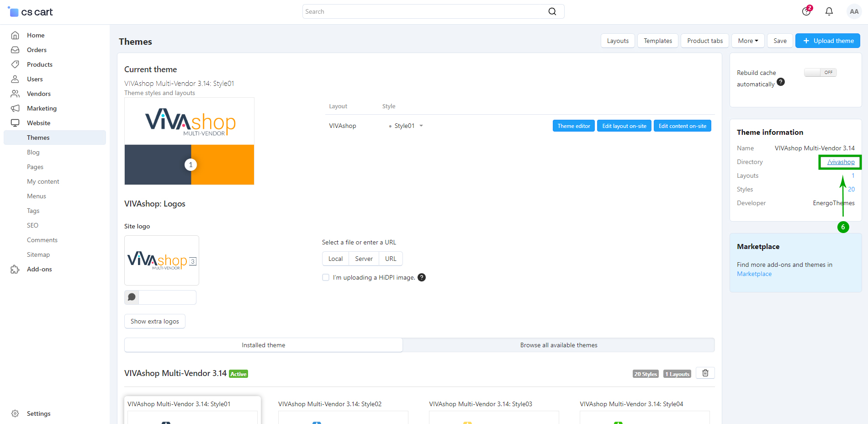
Task: Click the AA user avatar
Action: (x=853, y=11)
